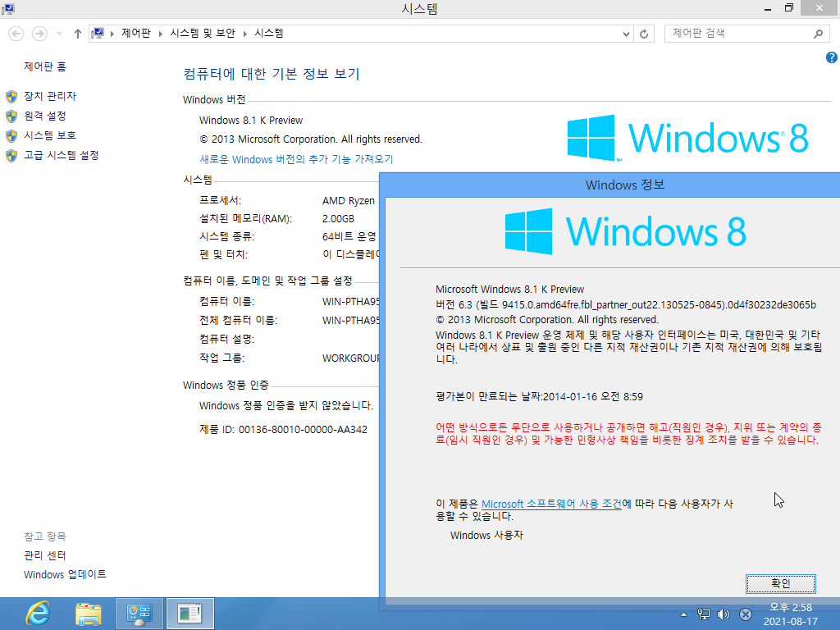Expand chevron after 시스템 및 보안 breadcrumb
Viewport: 840px width, 630px height.
point(244,34)
